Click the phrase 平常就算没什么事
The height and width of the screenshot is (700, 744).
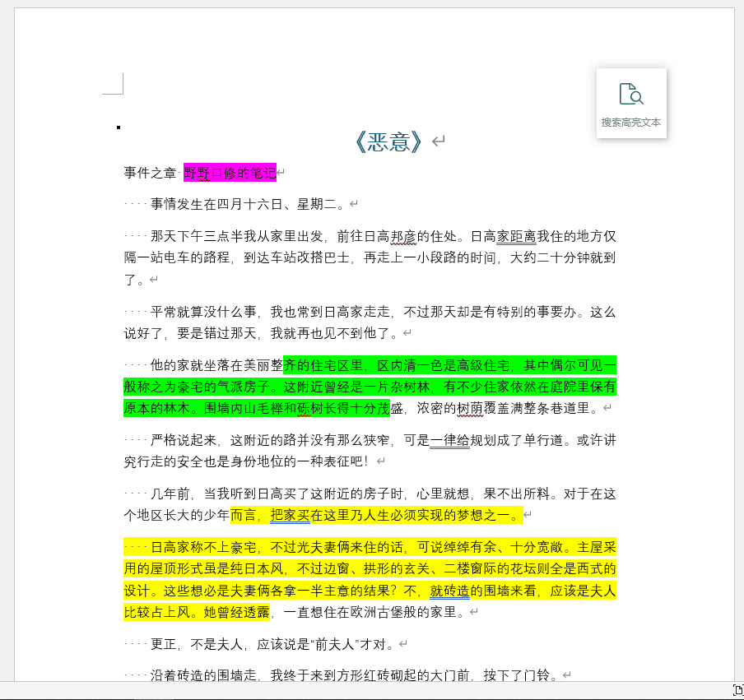pyautogui.click(x=203, y=312)
